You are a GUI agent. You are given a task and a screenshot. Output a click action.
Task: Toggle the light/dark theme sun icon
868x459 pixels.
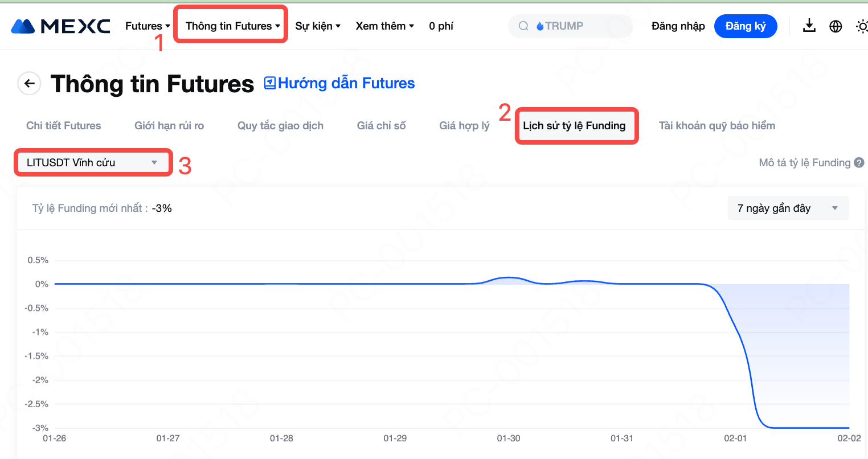click(x=862, y=26)
